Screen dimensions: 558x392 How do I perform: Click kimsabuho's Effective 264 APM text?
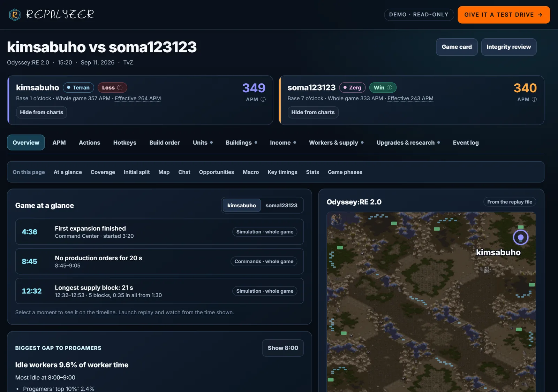point(138,99)
